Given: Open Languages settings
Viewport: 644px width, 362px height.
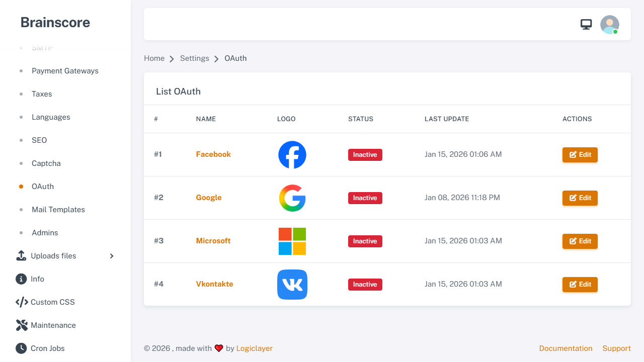Looking at the screenshot, I should click(x=51, y=117).
